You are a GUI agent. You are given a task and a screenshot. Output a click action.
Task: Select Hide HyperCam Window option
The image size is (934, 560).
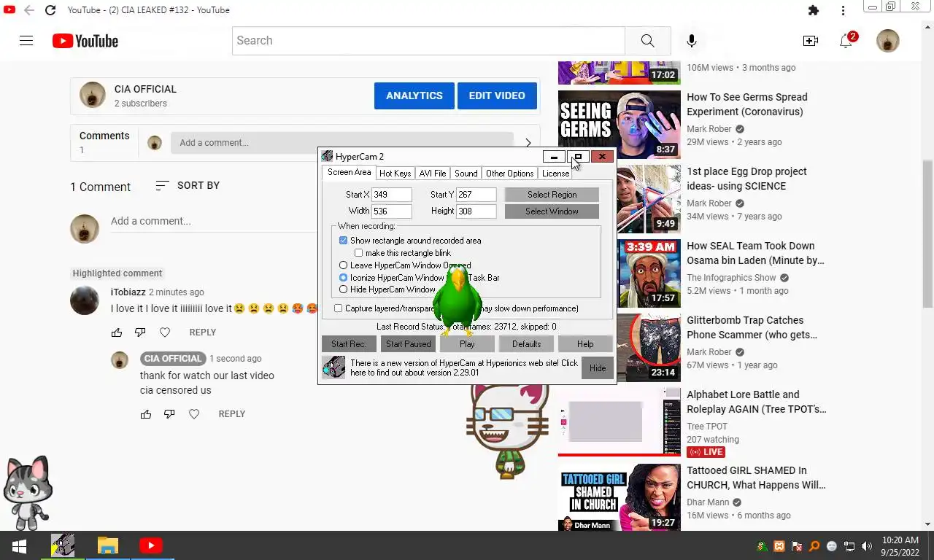343,289
